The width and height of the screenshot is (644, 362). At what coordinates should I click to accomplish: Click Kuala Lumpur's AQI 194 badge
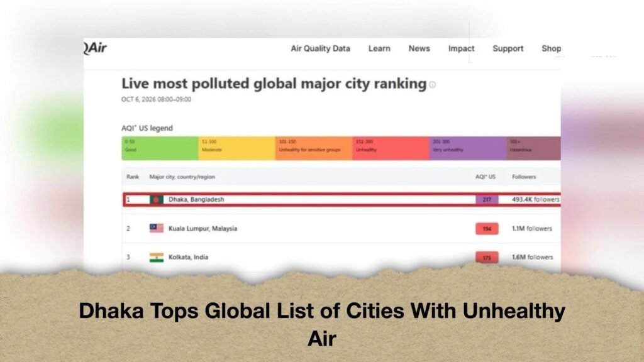[487, 229]
